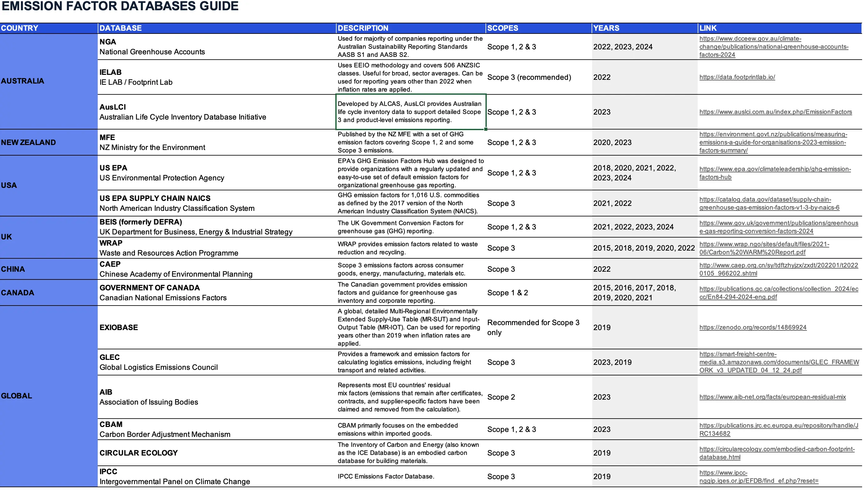Select the GLOBAL country cell
The image size is (868, 490).
click(49, 396)
